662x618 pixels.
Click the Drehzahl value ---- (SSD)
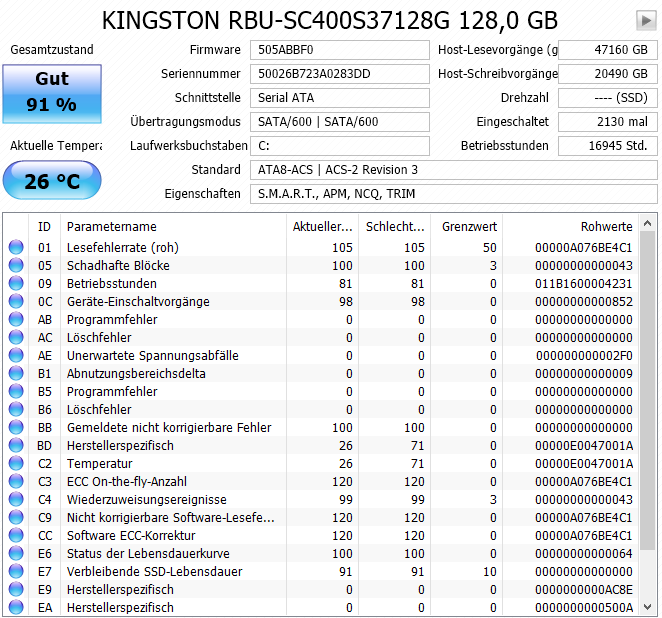click(608, 98)
